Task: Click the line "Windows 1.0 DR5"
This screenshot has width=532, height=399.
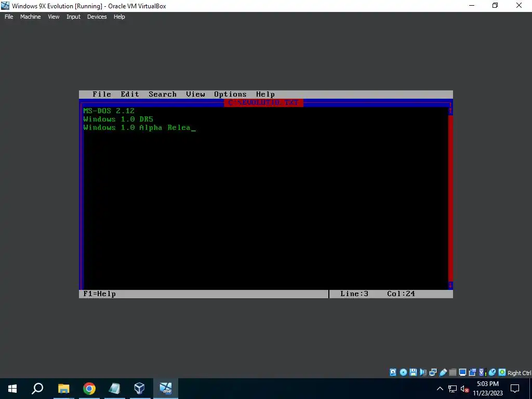Action: (x=118, y=119)
